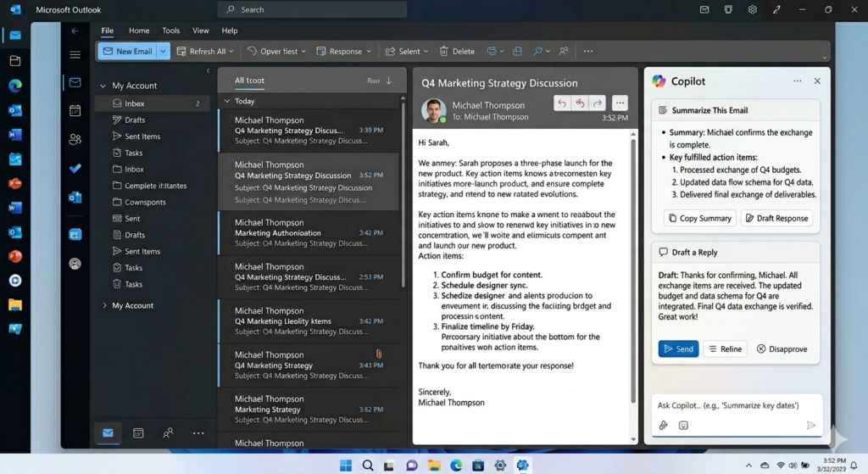Click the emoji icon in Copilot input
This screenshot has height=474, width=868.
point(684,426)
